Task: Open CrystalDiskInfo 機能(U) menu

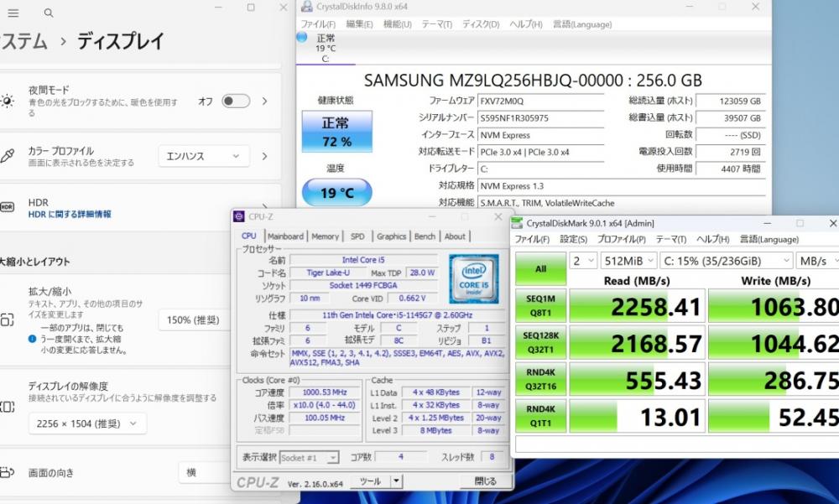Action: point(398,24)
